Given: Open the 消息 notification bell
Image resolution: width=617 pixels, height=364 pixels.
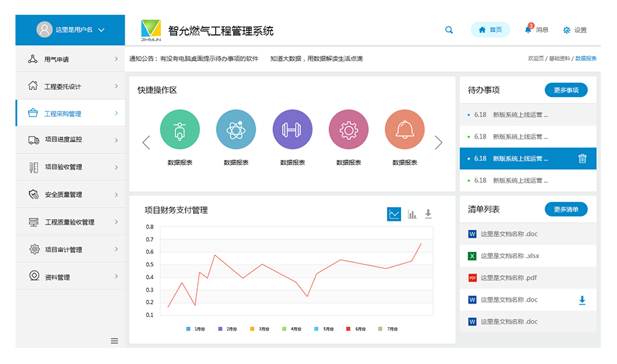Looking at the screenshot, I should 528,30.
